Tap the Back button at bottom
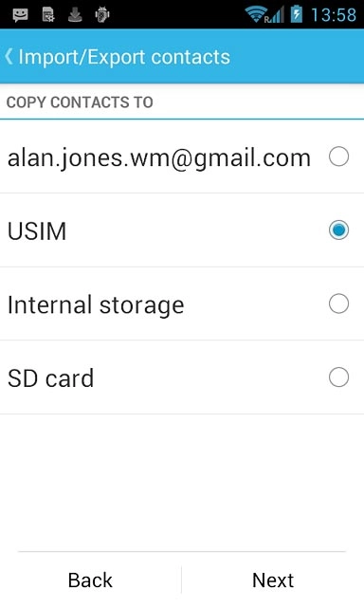Image resolution: width=364 pixels, height=607 pixels. pyautogui.click(x=90, y=579)
